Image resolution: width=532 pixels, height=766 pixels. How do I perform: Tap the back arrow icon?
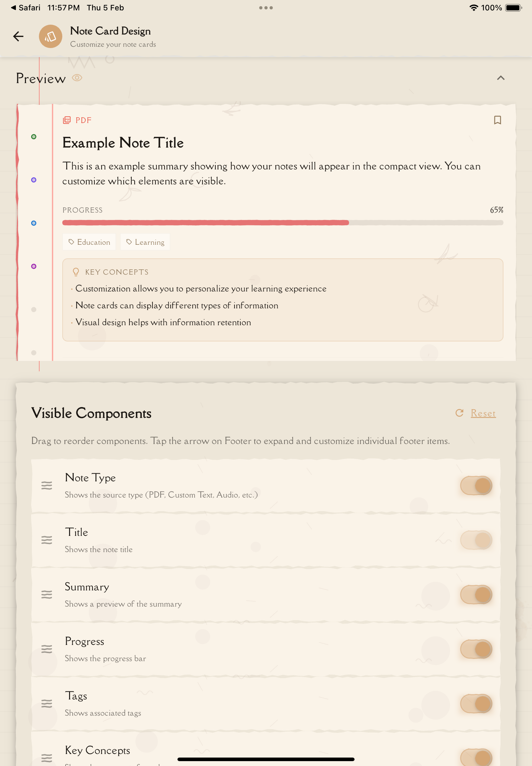[x=18, y=36]
